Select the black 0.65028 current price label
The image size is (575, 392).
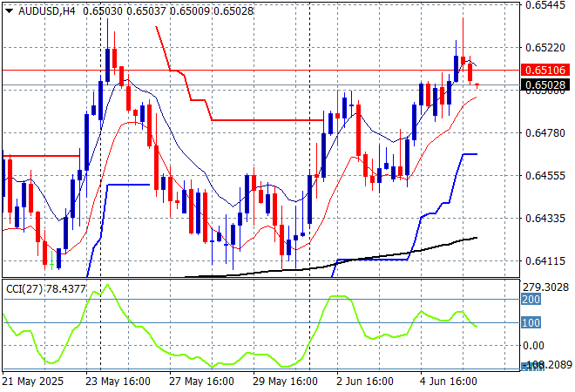point(545,85)
